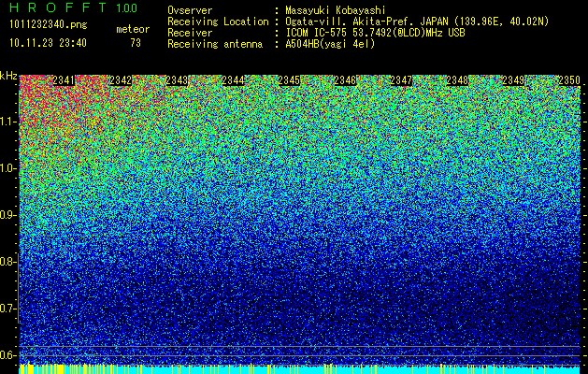Select the 2348 time marker
Screen dimensions: 588x374
pyautogui.click(x=457, y=80)
